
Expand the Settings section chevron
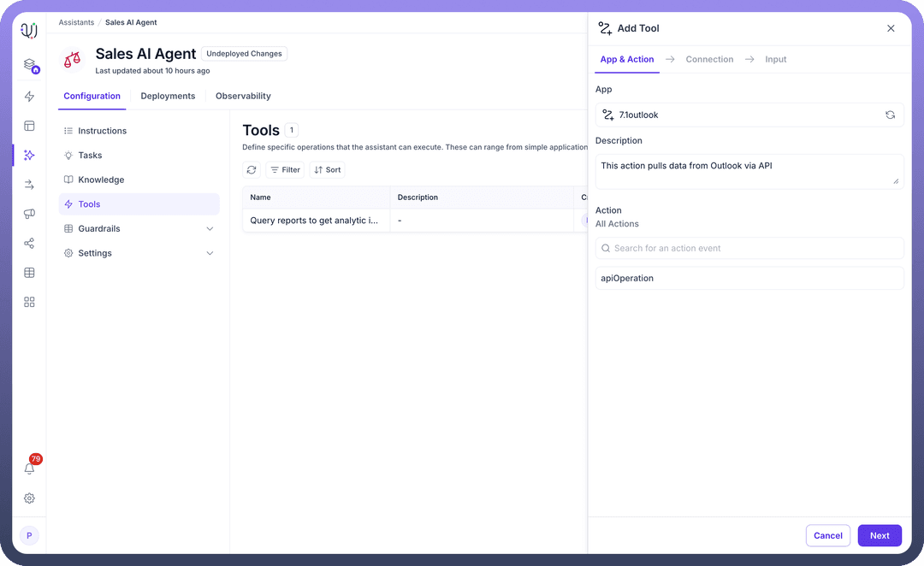click(x=210, y=253)
